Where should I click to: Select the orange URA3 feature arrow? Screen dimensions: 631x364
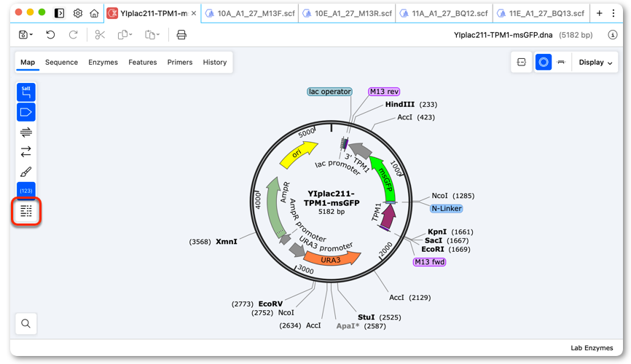[x=331, y=260]
